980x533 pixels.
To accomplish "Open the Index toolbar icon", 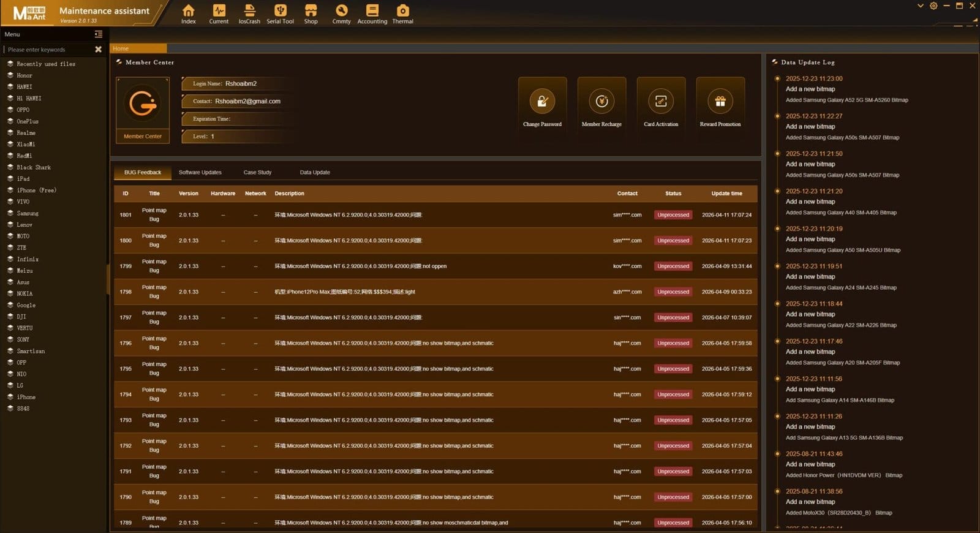I will [188, 13].
